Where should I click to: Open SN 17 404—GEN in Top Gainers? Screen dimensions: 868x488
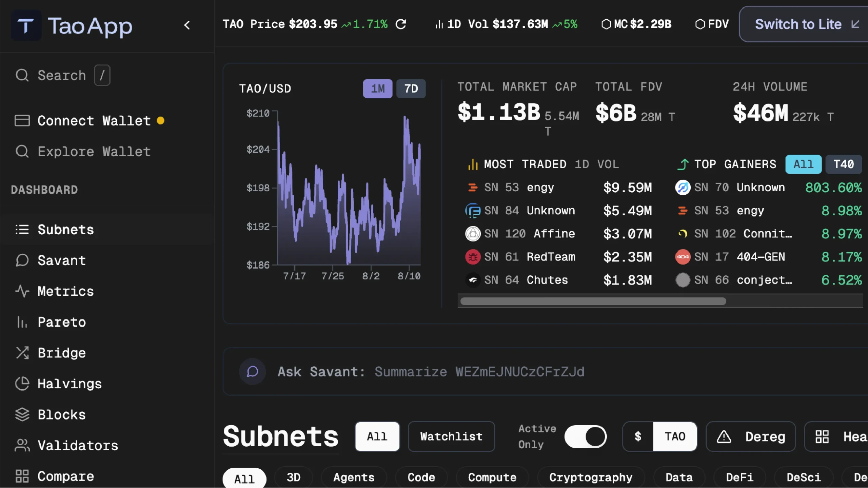point(768,257)
